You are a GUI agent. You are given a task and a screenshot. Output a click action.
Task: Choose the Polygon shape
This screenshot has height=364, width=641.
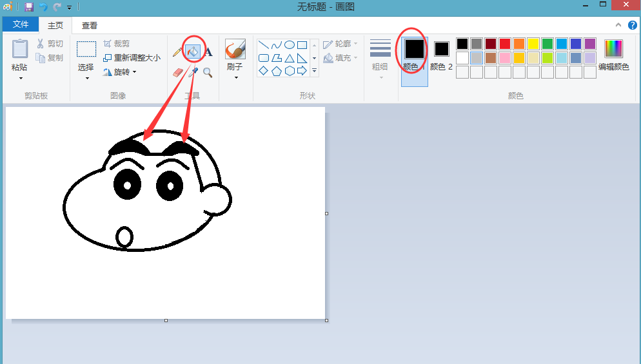click(x=277, y=58)
